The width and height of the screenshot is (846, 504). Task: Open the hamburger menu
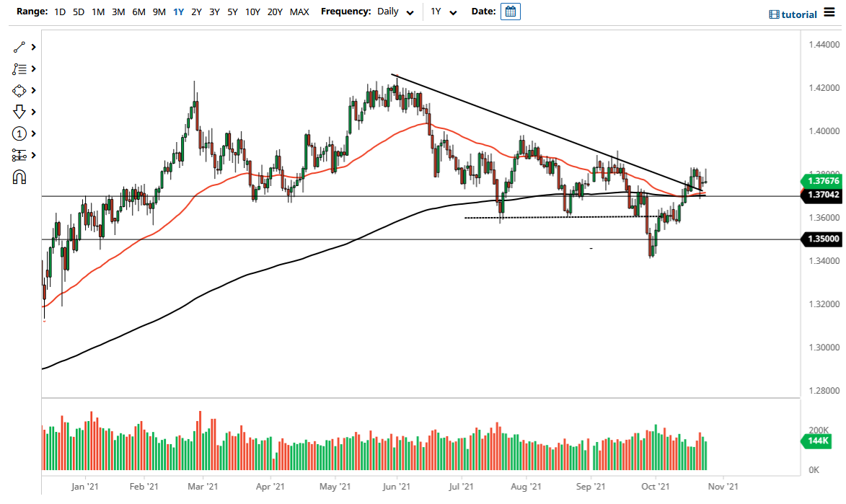coord(831,12)
